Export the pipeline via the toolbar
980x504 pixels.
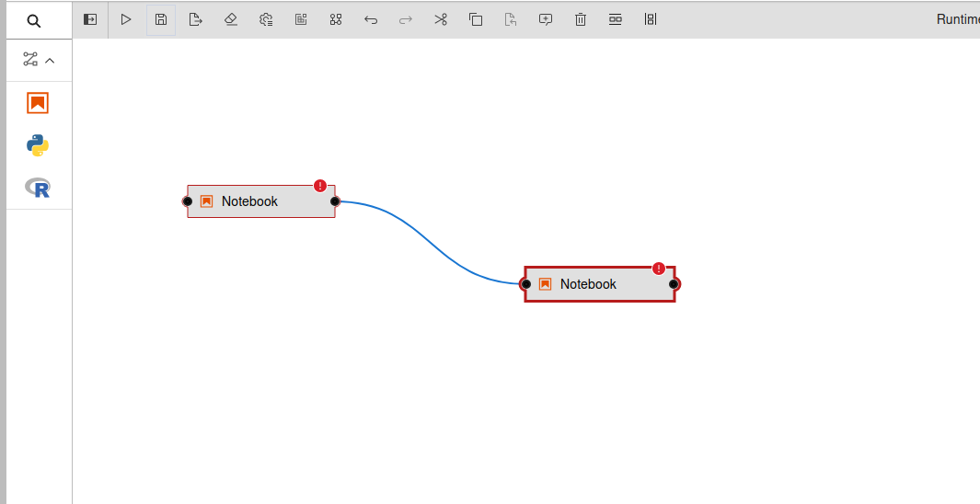click(x=196, y=19)
